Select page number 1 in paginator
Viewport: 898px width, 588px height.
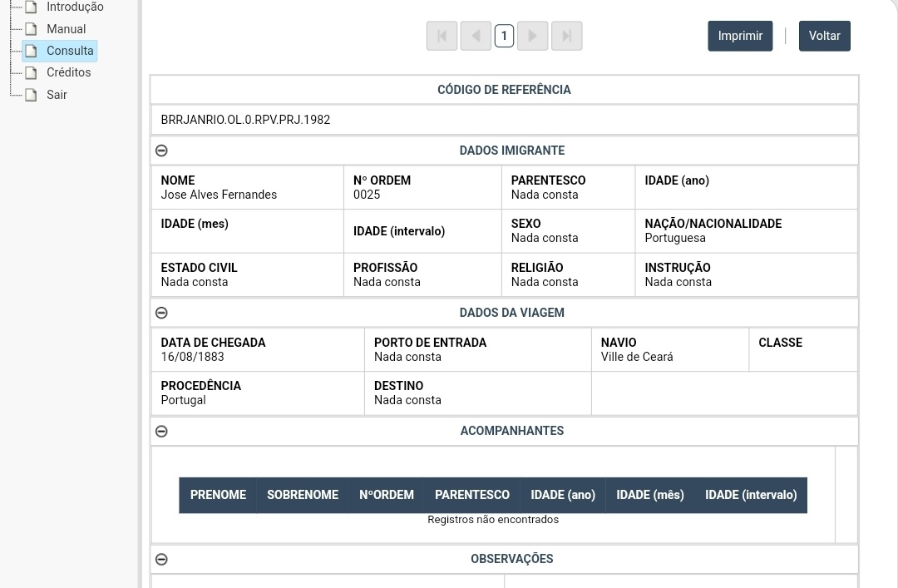point(504,36)
